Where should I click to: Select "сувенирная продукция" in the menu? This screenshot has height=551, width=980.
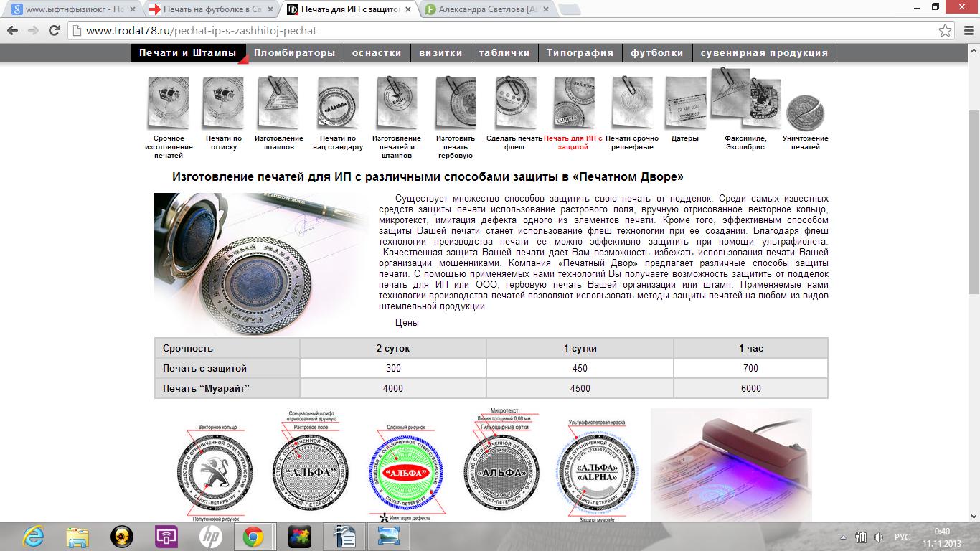[x=765, y=53]
